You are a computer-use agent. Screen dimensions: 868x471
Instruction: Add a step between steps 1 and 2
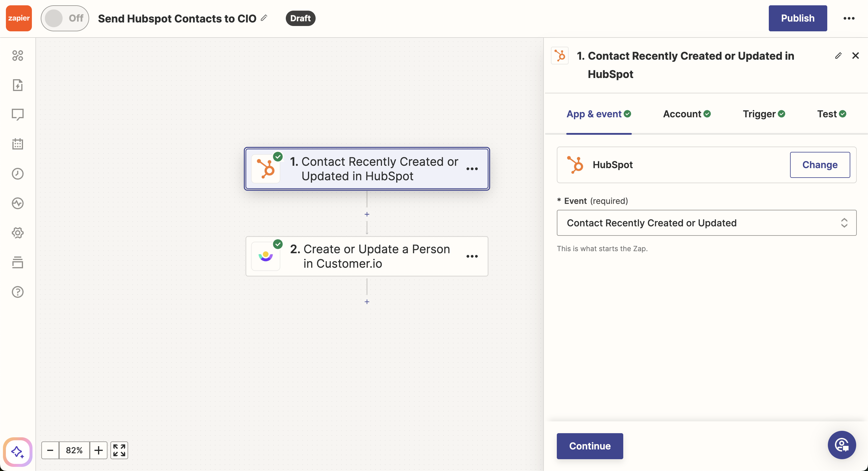(367, 214)
